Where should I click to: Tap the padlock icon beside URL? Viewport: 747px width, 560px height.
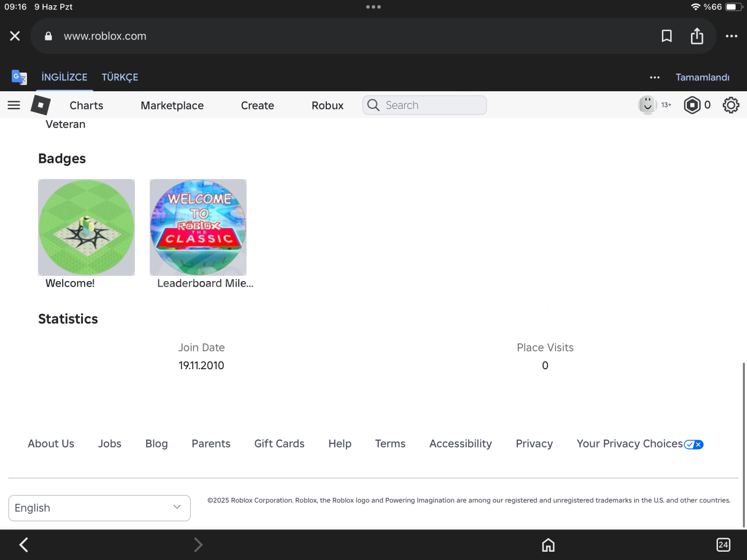click(48, 36)
